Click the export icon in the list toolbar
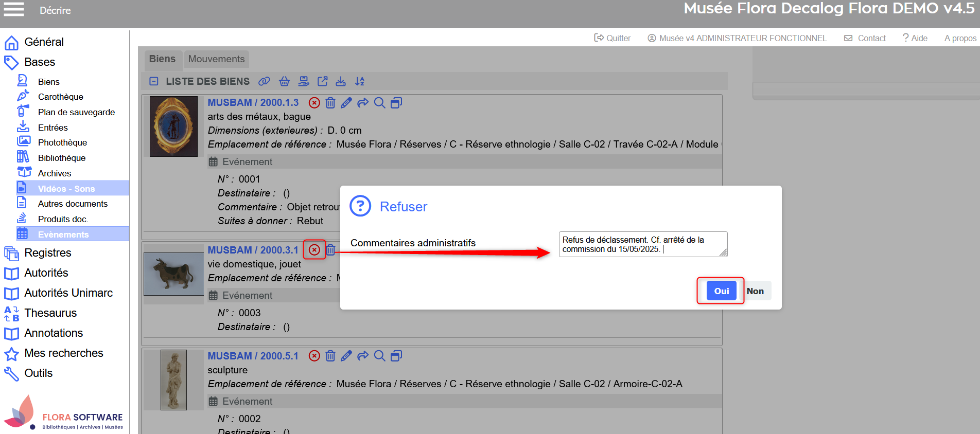 (x=323, y=81)
